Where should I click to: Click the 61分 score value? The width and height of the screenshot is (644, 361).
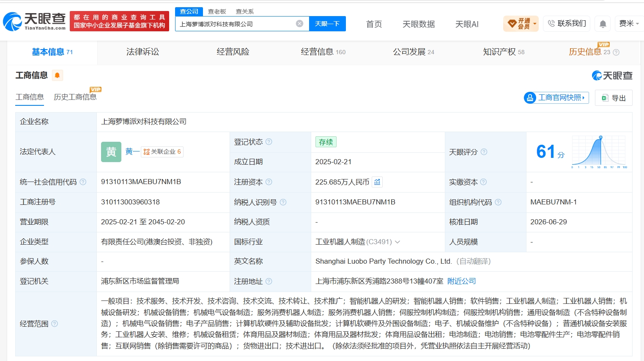point(550,152)
